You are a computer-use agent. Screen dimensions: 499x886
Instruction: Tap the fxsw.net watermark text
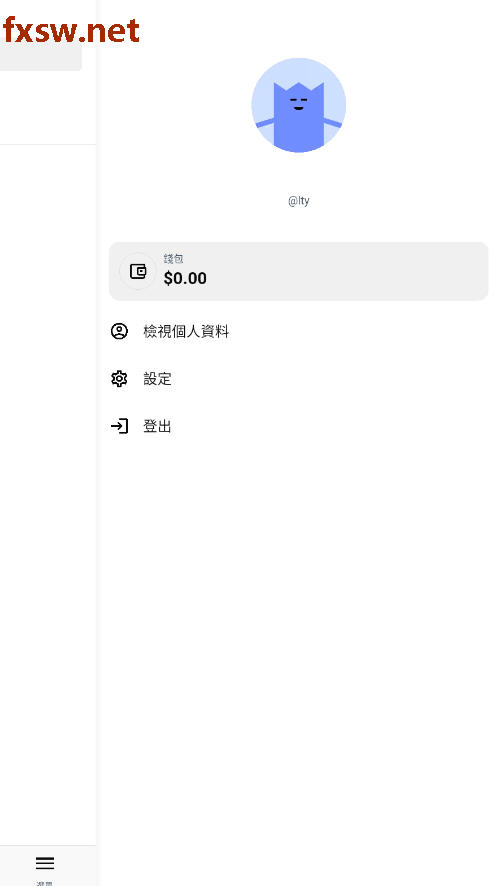71,31
